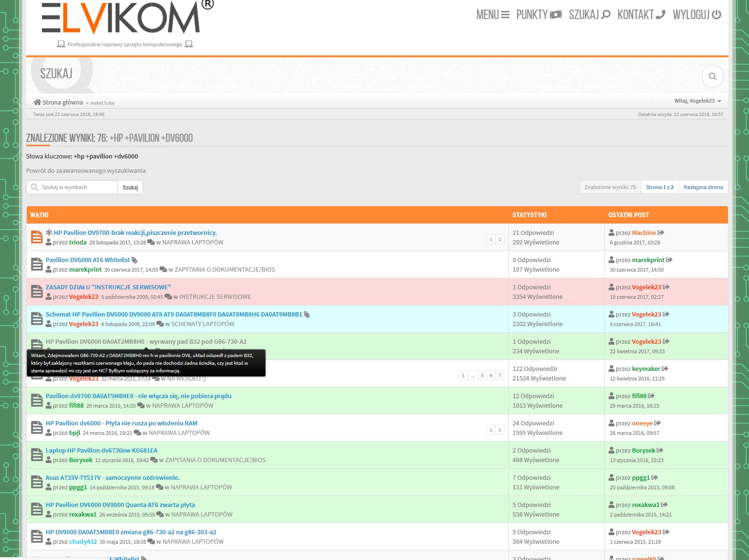Click topic icon of AT6 Whitelist thread
Viewport: 749px width, 560px height.
point(37,264)
